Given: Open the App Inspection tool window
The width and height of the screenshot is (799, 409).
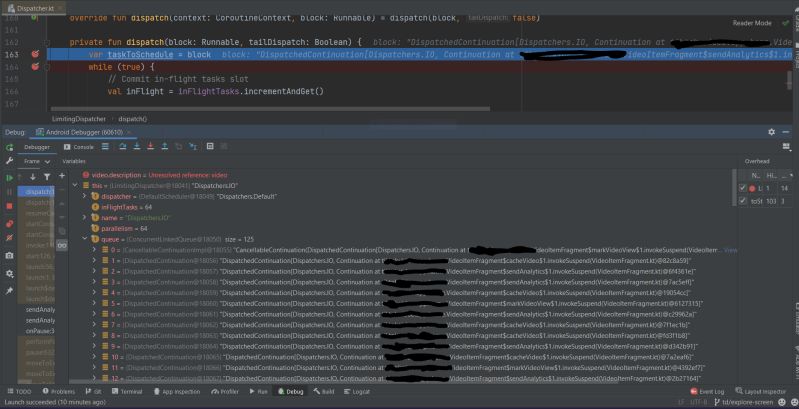Looking at the screenshot, I should [177, 392].
